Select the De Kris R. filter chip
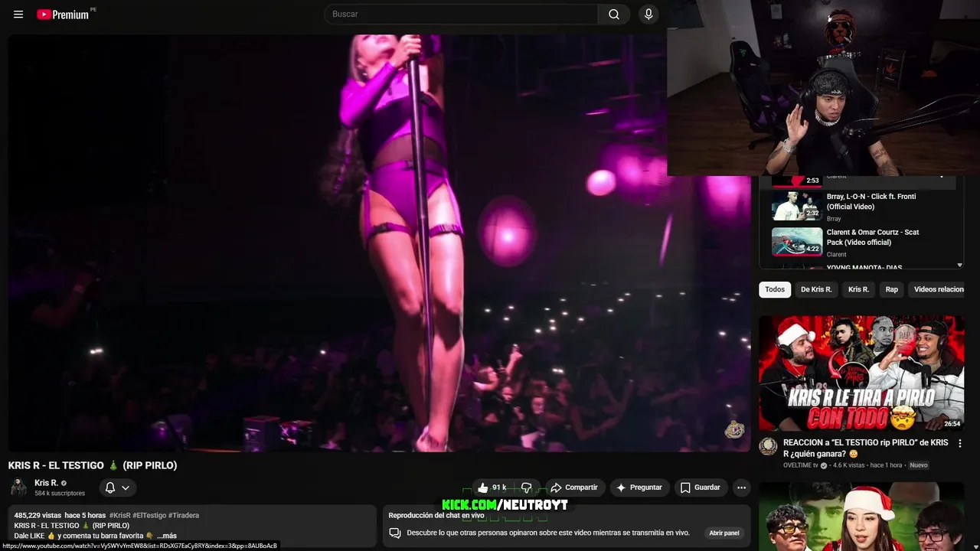This screenshot has width=980, height=551. pyautogui.click(x=816, y=289)
